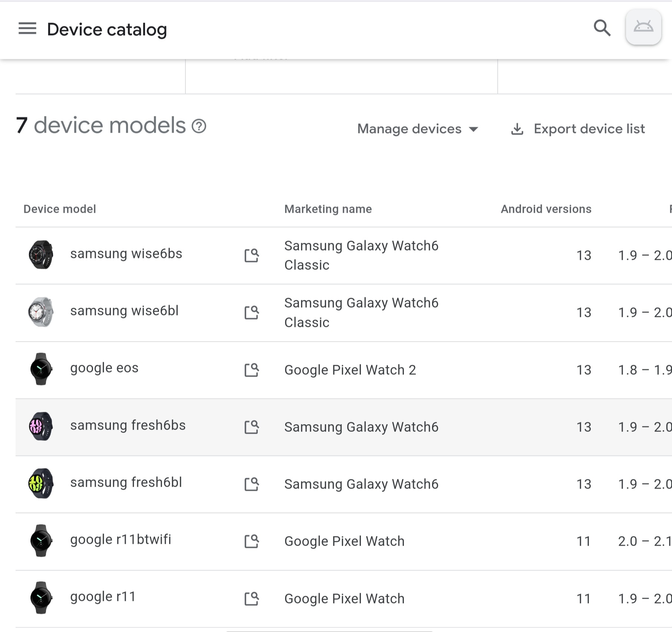Open device details icon for samsung fresh6bl
Viewport: 672px width, 632px height.
[x=252, y=484]
